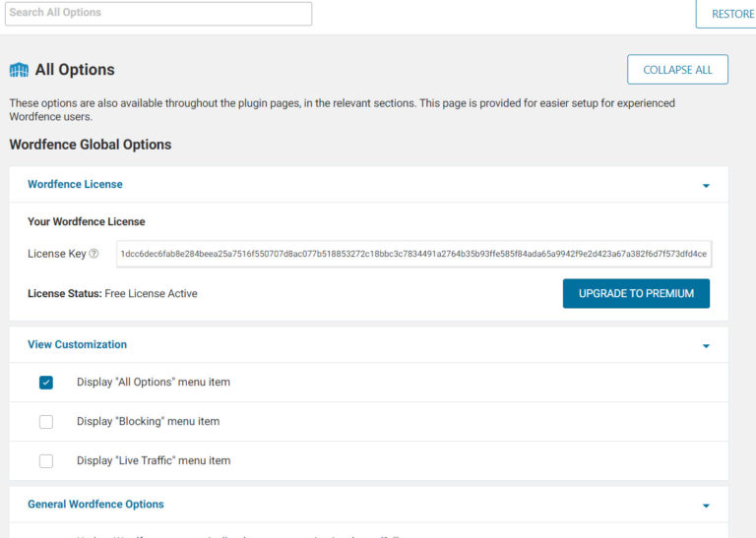Click the UPGRADE TO PREMIUM button
This screenshot has height=538, width=756.
click(x=636, y=293)
